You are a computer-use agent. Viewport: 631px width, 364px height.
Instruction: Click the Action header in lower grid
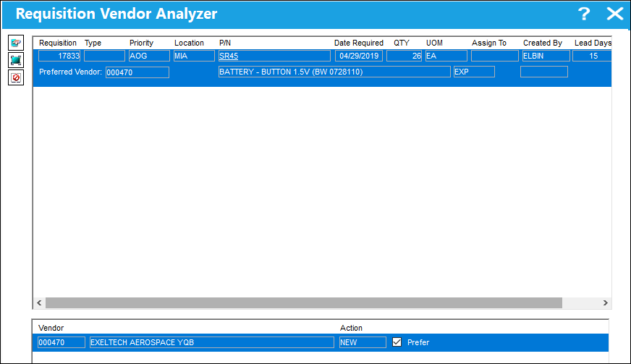[x=351, y=328]
